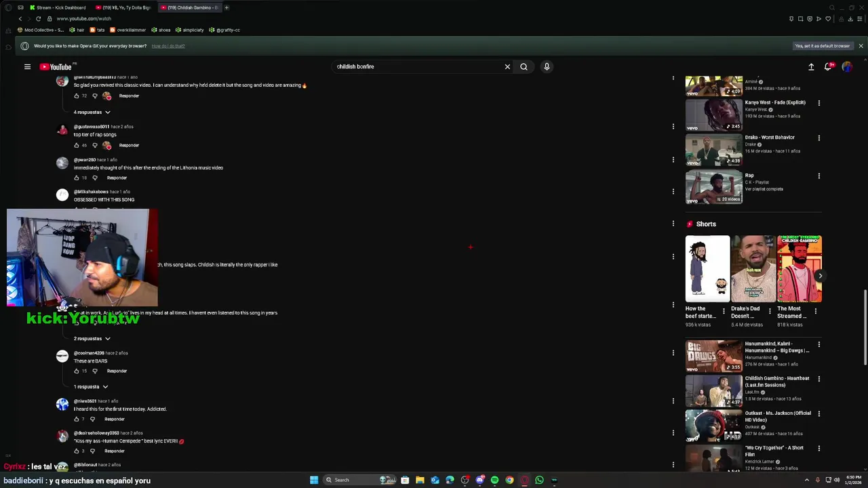Image resolution: width=868 pixels, height=488 pixels.
Task: Like the 'These are BARS' comment
Action: coord(77,371)
